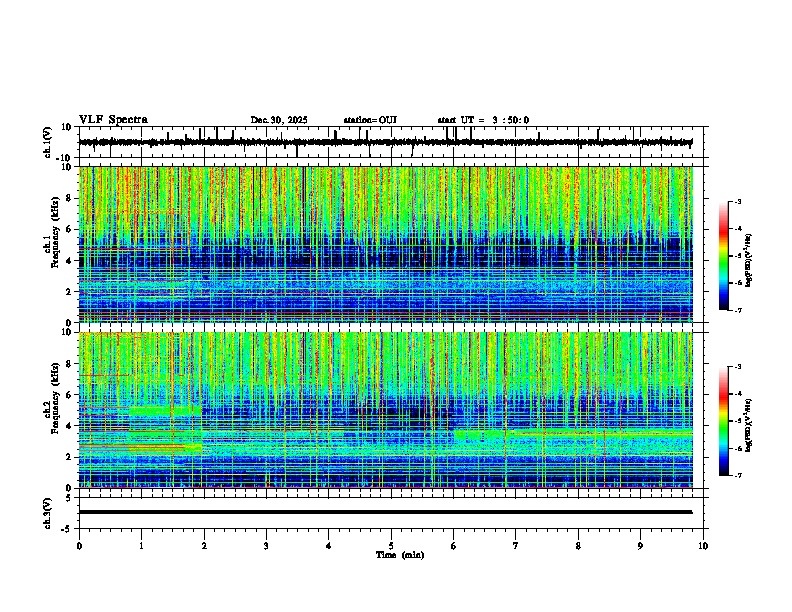Viewport: 792px width, 612px height.
Task: Click the -3 label on ch.2 color bar
Action: (737, 367)
